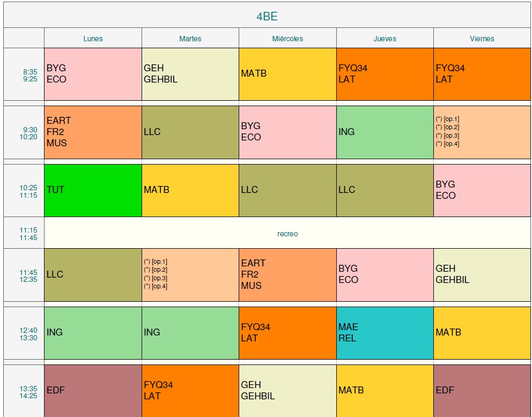The width and height of the screenshot is (532, 417).
Task: Click Wednesday's MATB cell at 8:35
Action: click(x=287, y=74)
